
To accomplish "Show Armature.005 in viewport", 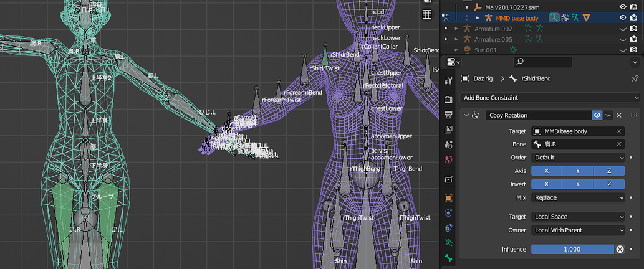I will tap(623, 39).
